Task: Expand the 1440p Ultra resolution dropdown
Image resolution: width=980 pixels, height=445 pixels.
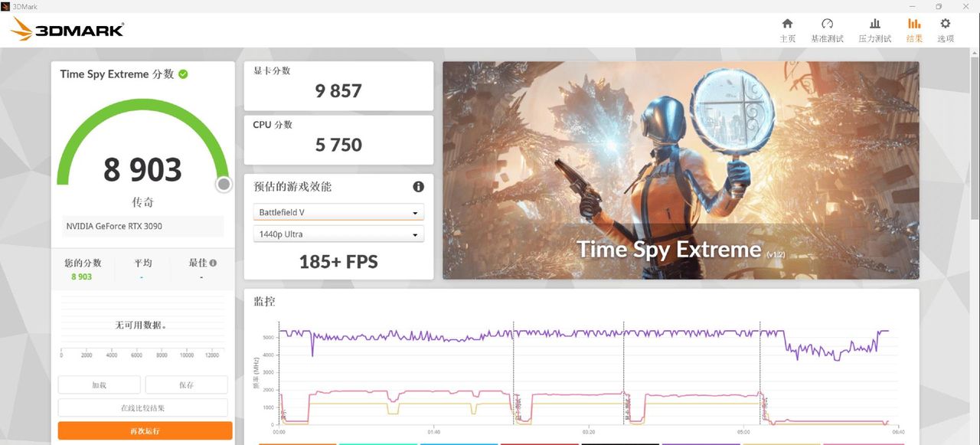Action: (338, 234)
